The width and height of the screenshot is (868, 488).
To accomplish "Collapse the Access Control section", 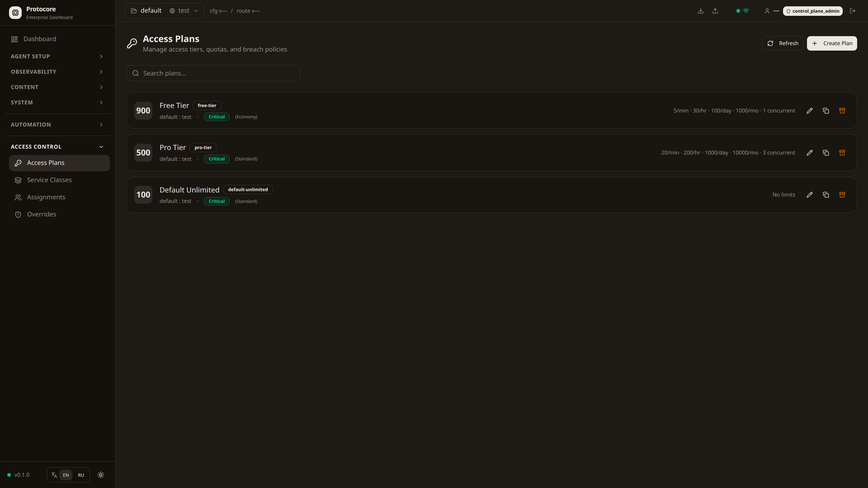I will [x=57, y=147].
